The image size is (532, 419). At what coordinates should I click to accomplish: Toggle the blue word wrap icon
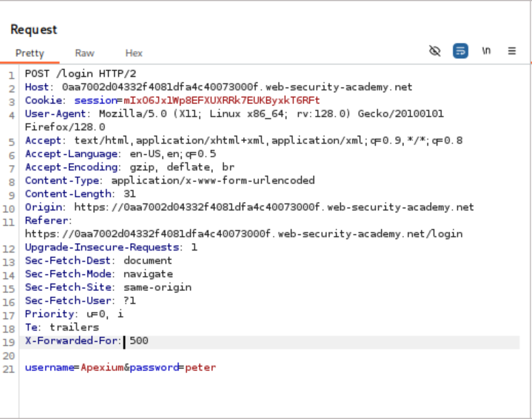click(461, 51)
